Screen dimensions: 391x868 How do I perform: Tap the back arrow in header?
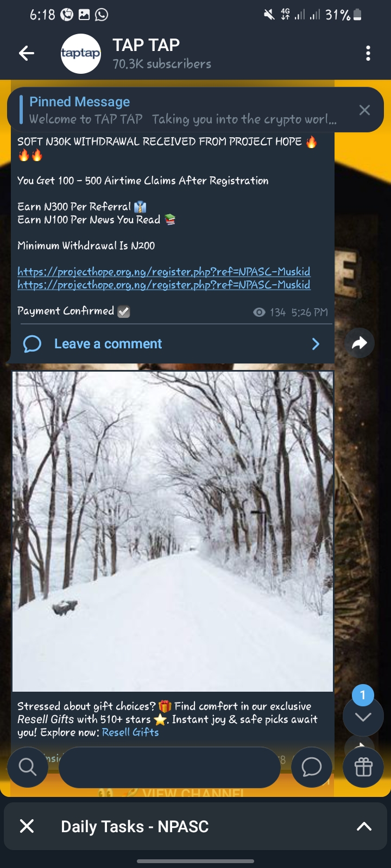pyautogui.click(x=27, y=53)
